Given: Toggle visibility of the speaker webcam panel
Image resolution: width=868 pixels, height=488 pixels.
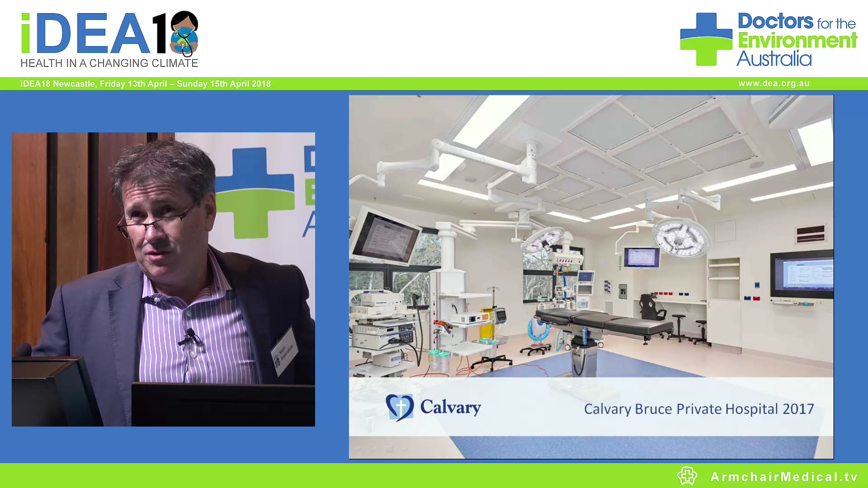Looking at the screenshot, I should [x=163, y=278].
